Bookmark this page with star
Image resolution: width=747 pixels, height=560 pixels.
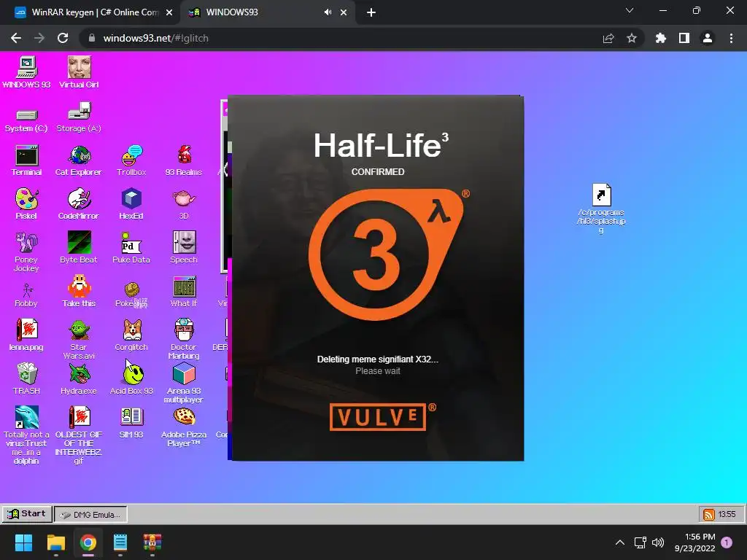[x=632, y=38]
